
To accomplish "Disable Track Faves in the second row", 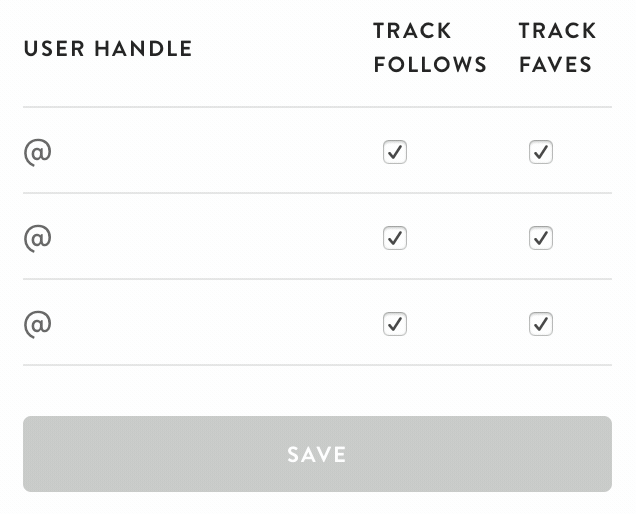I will [541, 238].
